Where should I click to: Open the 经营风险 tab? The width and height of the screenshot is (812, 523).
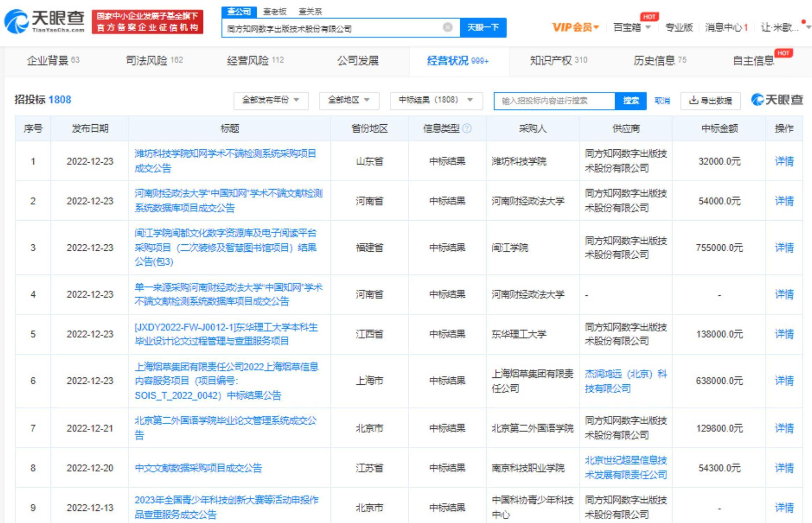coord(255,61)
